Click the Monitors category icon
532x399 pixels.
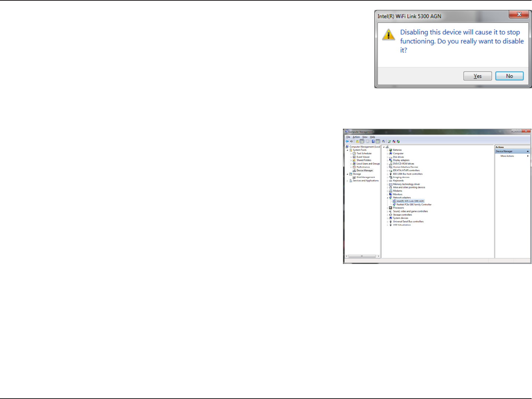click(x=391, y=194)
